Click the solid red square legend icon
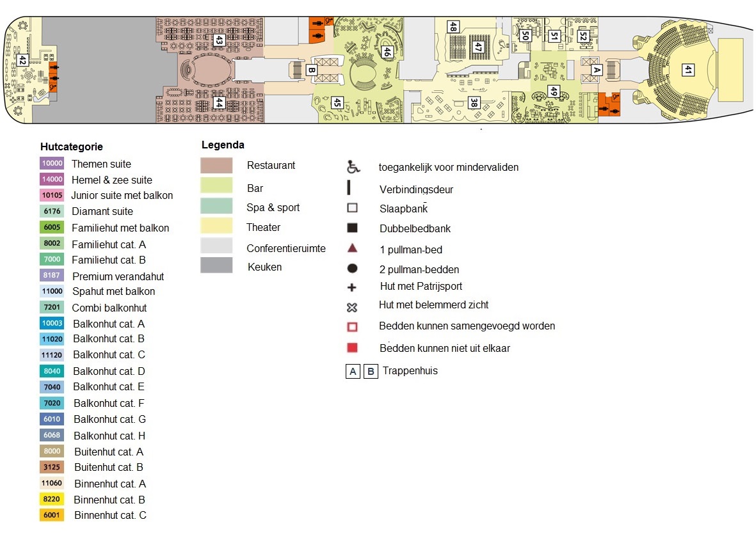Screen dimensions: 756x538 tap(351, 348)
